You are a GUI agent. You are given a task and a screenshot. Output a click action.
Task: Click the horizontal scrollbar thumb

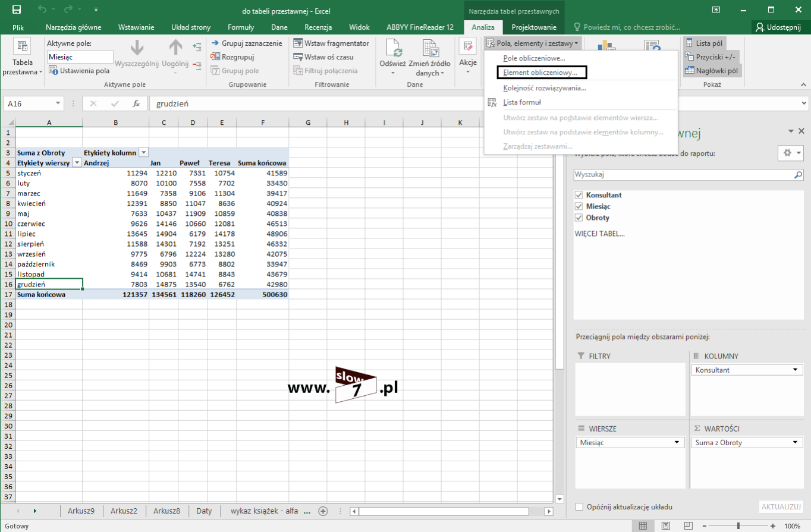(444, 511)
